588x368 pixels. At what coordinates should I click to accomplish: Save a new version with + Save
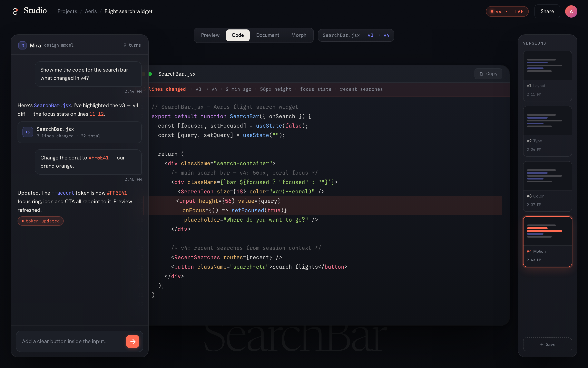click(x=547, y=344)
